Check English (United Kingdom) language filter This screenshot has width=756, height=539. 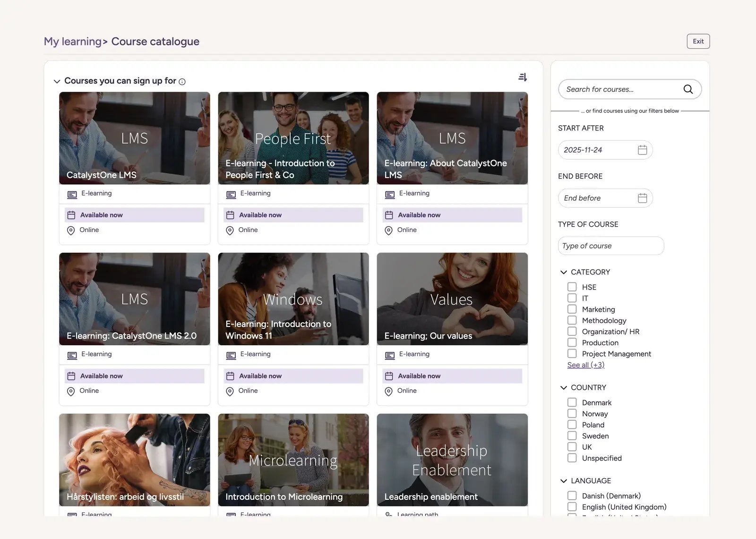(572, 506)
